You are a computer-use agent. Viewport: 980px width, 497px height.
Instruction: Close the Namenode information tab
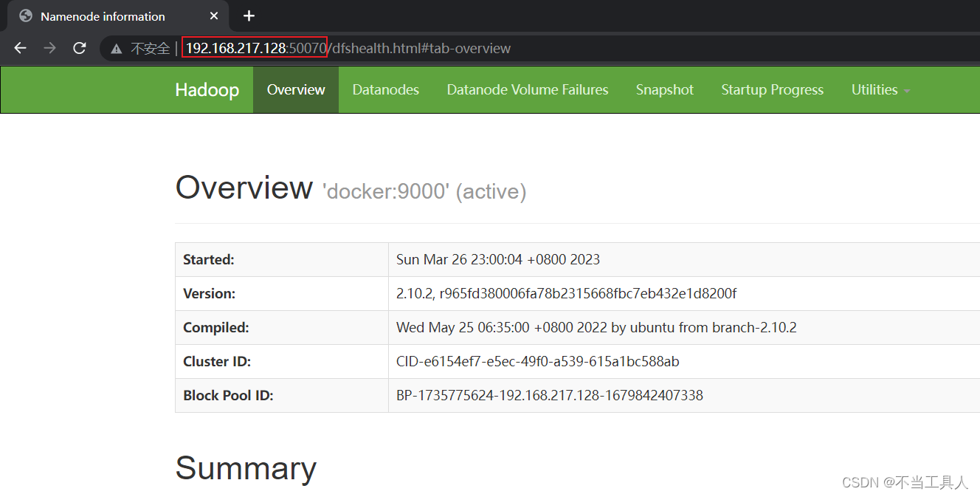[x=214, y=16]
